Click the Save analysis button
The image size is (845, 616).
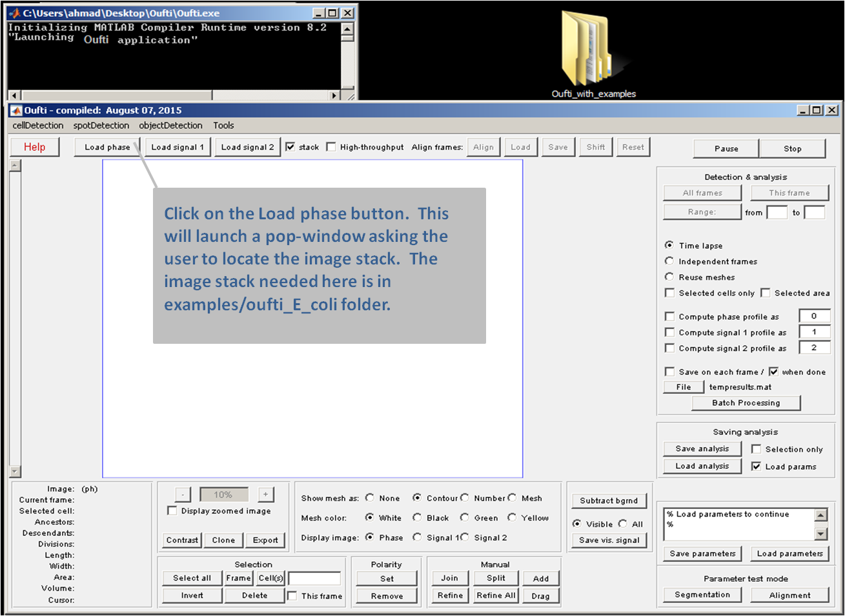(702, 449)
